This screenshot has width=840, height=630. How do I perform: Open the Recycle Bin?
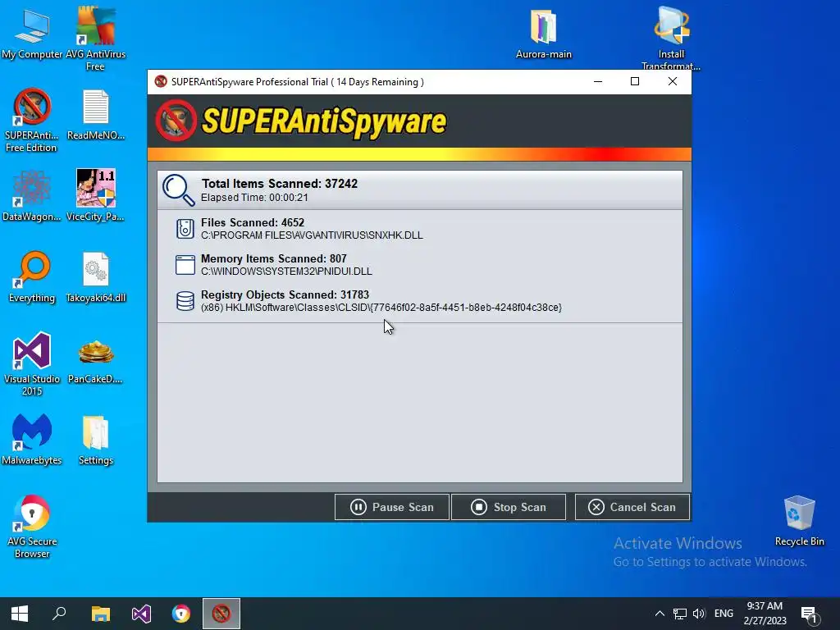(x=799, y=521)
